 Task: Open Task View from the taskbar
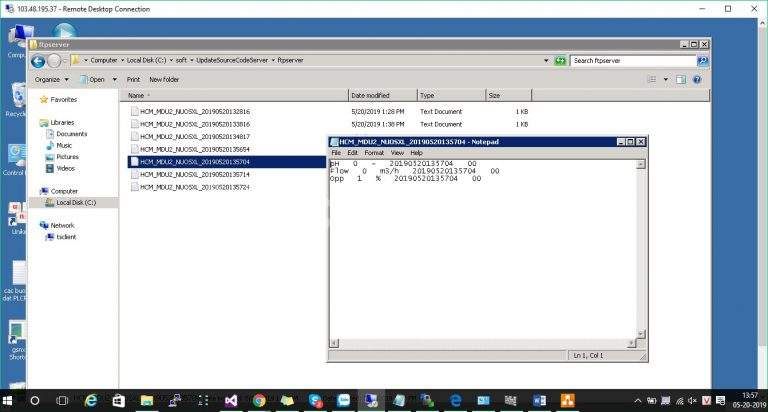click(62, 401)
